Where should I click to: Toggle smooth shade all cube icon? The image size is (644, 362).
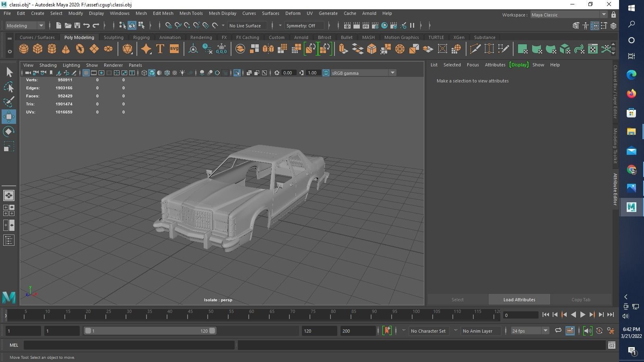[152, 73]
